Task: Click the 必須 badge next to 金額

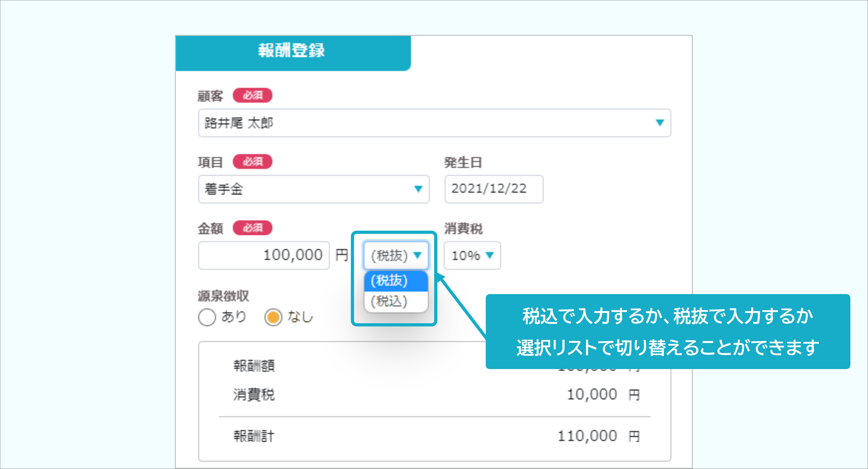Action: pyautogui.click(x=252, y=228)
